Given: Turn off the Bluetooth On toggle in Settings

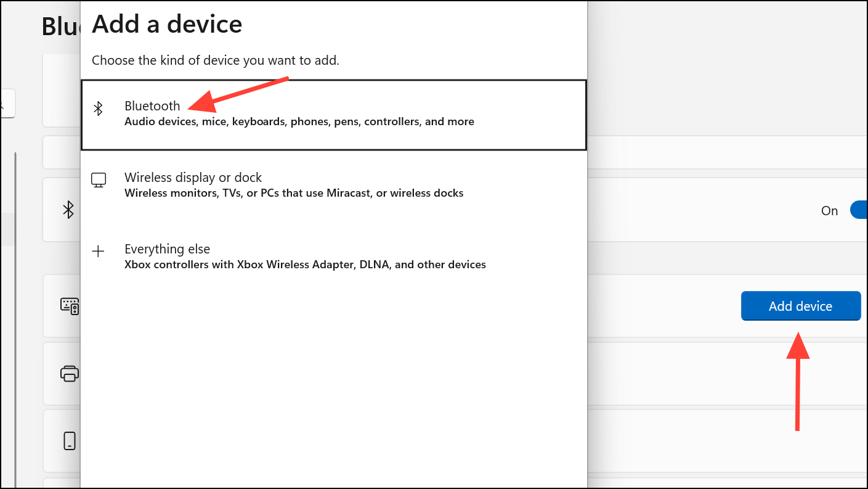Looking at the screenshot, I should point(859,210).
